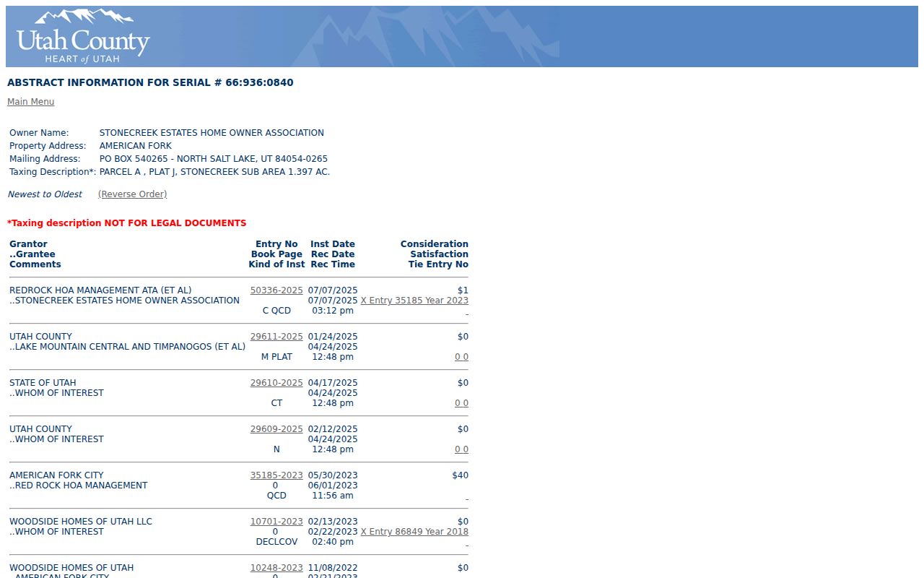Open entry number 29610-2025
Viewport: 924px width, 578px height.
click(276, 383)
